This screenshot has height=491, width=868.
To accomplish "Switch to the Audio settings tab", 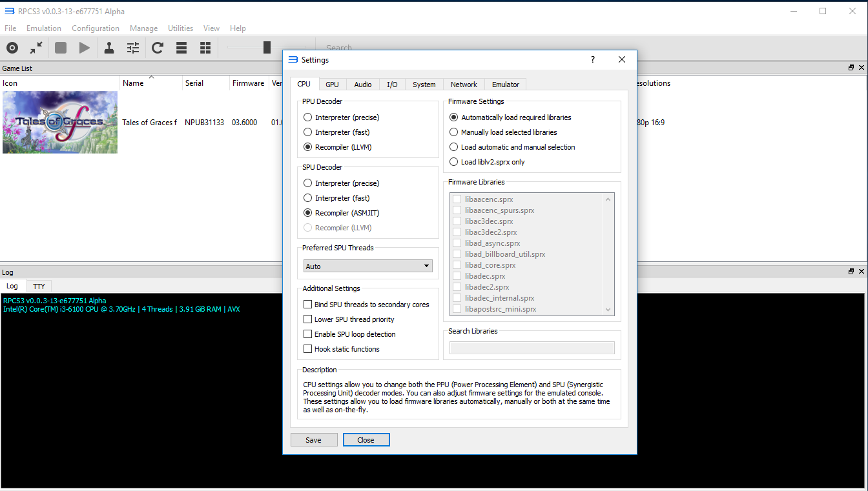I will [363, 85].
